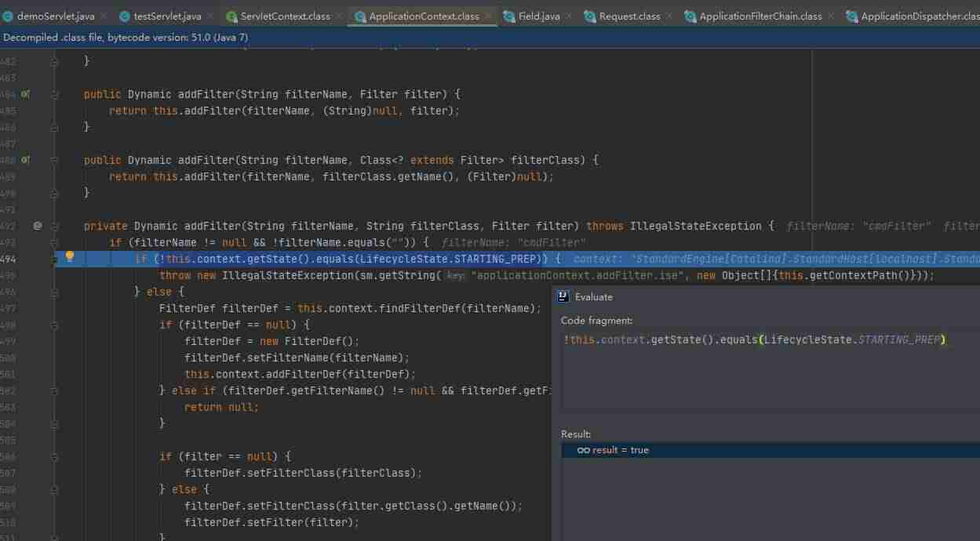Click the watch glasses icon next to result

pos(583,450)
